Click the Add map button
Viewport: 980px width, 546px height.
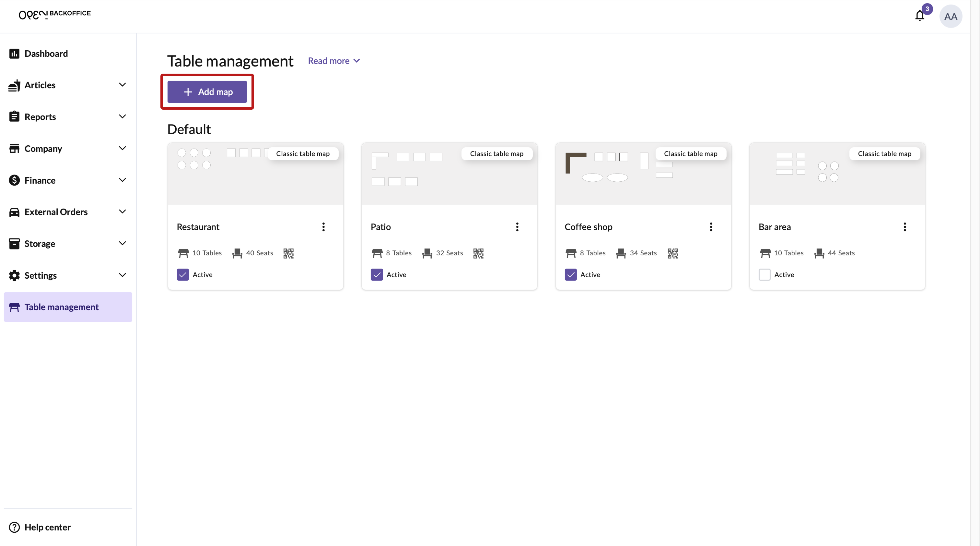point(207,92)
